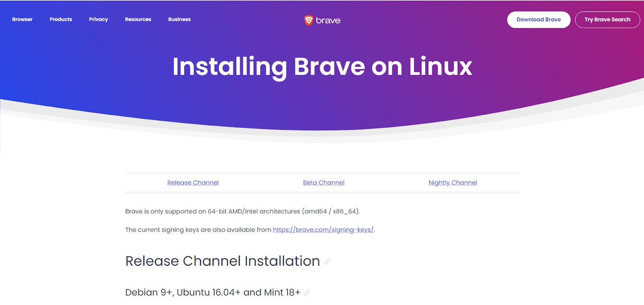Open the Products menu
The height and width of the screenshot is (305, 644).
pos(61,19)
